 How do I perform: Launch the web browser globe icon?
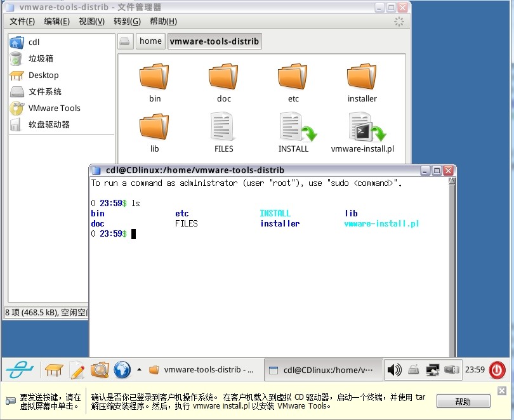[x=122, y=370]
